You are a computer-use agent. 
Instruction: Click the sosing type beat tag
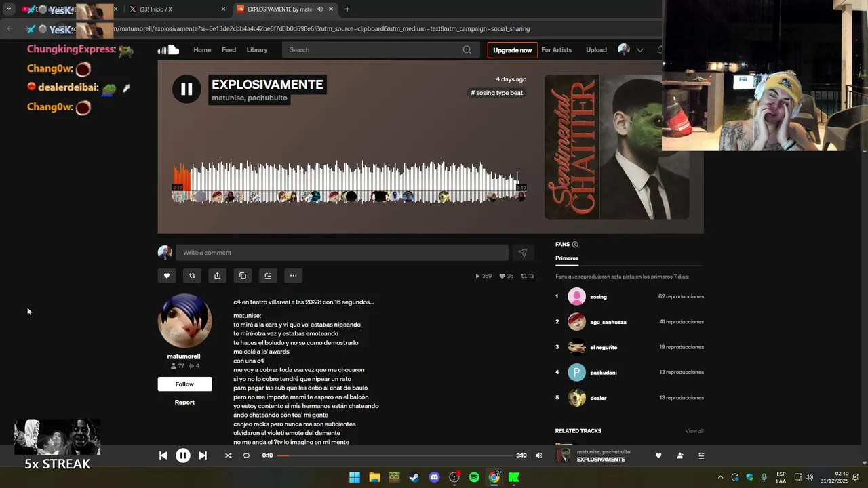click(x=497, y=93)
